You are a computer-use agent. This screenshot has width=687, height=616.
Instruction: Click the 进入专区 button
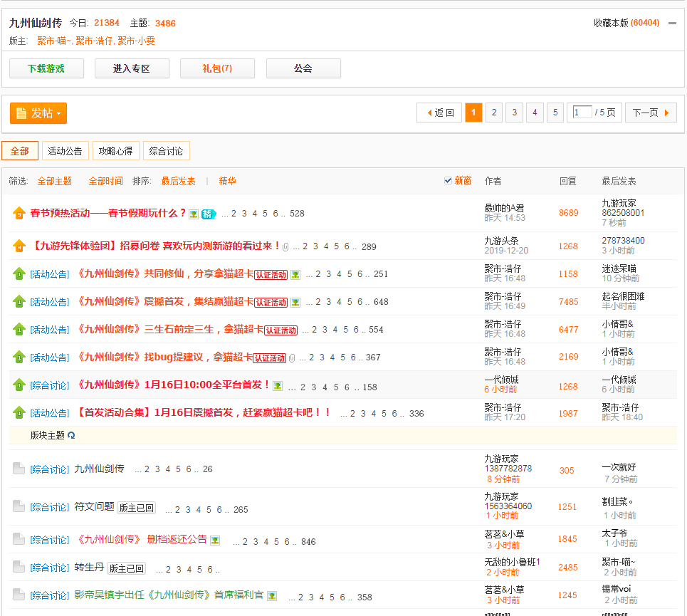[x=132, y=68]
